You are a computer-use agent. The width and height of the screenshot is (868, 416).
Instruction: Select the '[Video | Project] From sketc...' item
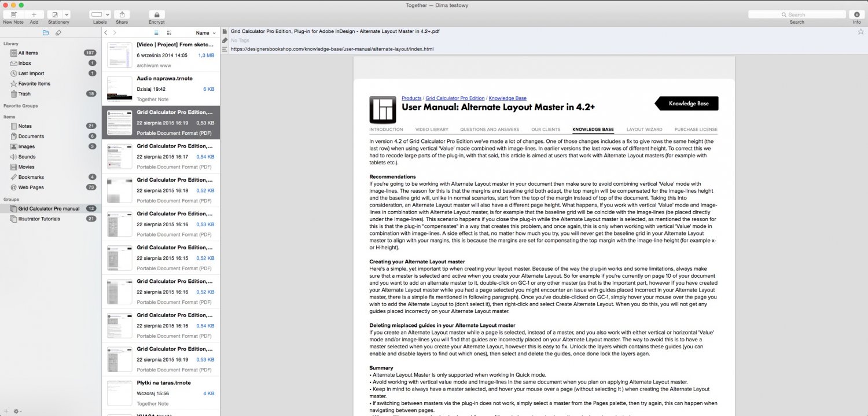tap(161, 55)
